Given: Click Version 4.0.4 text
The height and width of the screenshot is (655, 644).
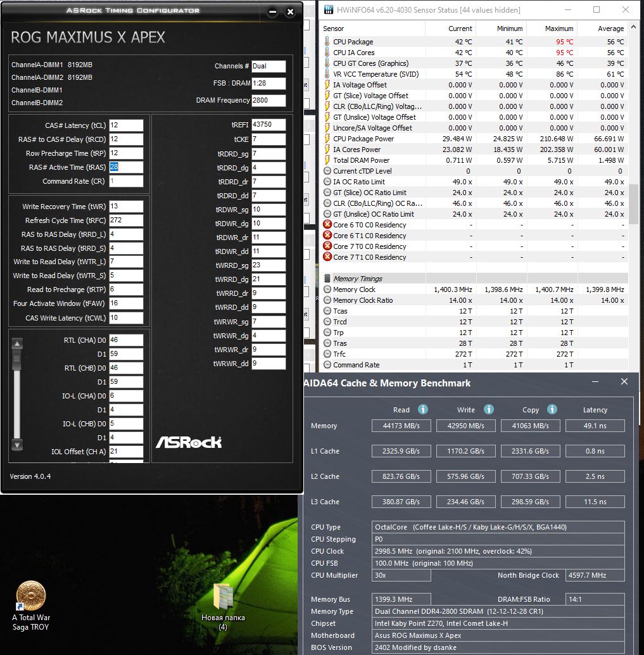Looking at the screenshot, I should click(30, 476).
